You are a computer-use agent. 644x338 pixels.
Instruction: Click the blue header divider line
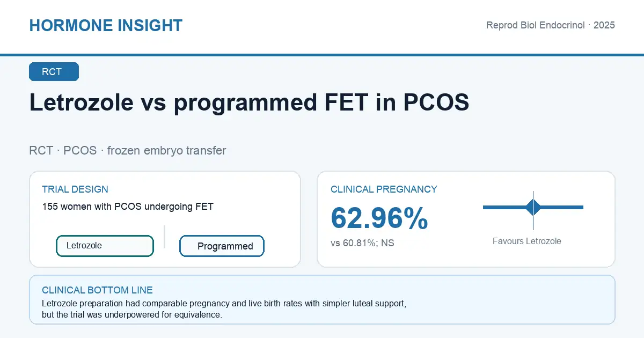coord(322,55)
